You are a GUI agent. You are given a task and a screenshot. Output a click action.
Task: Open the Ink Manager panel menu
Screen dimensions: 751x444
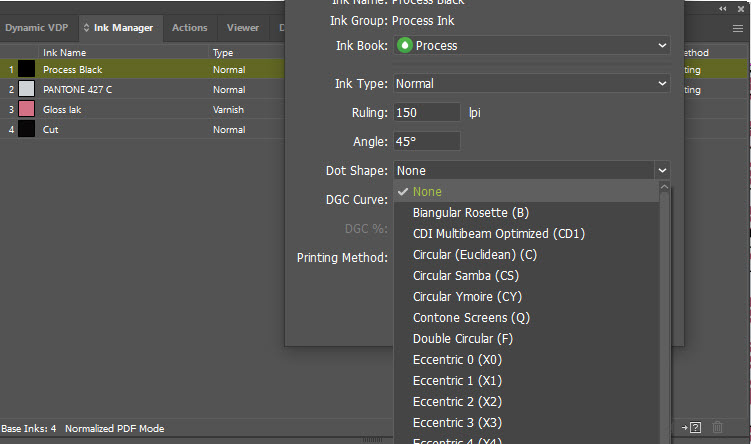point(737,28)
